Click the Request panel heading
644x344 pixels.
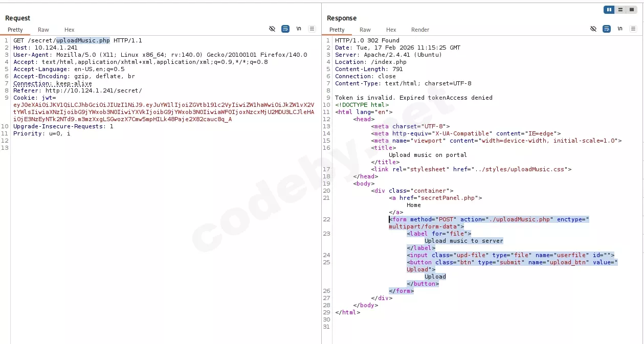click(18, 18)
